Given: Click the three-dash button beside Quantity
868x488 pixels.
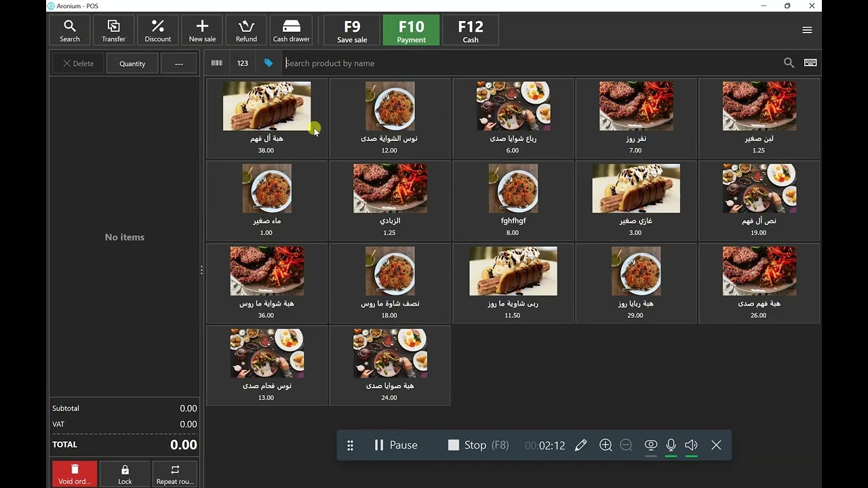Looking at the screenshot, I should click(x=179, y=64).
